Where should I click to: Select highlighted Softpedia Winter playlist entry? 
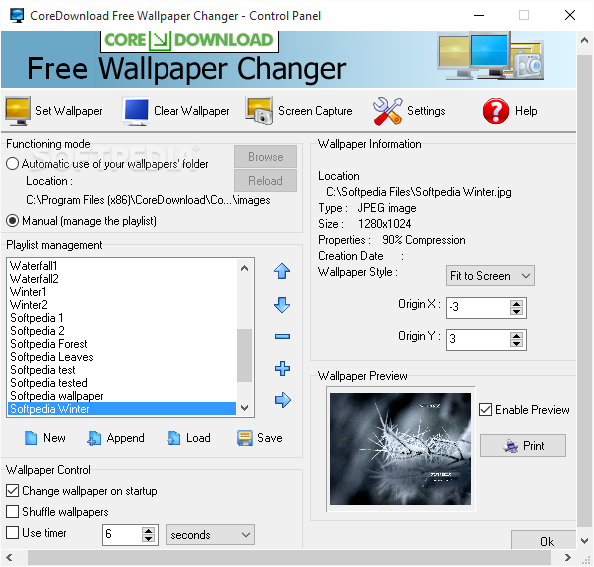click(122, 409)
